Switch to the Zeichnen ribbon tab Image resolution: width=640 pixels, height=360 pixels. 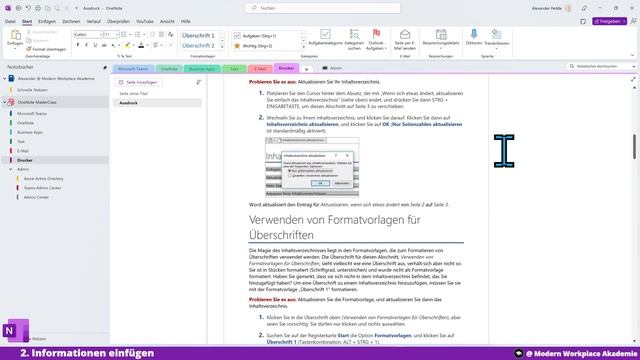click(x=71, y=21)
